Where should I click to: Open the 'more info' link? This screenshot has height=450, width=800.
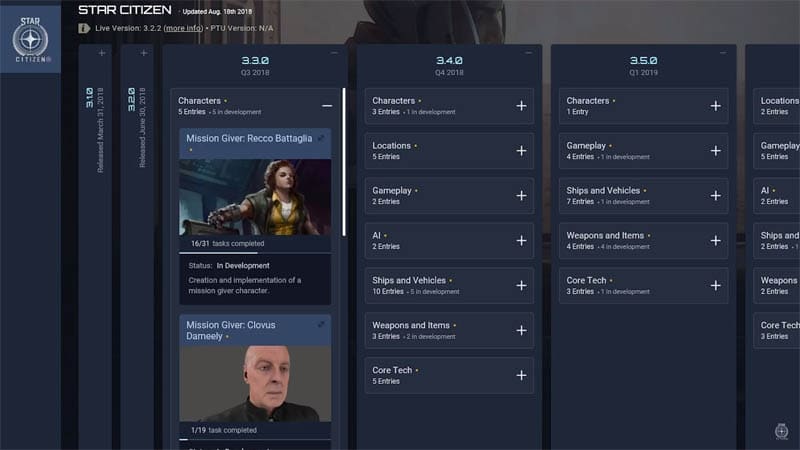tap(183, 28)
